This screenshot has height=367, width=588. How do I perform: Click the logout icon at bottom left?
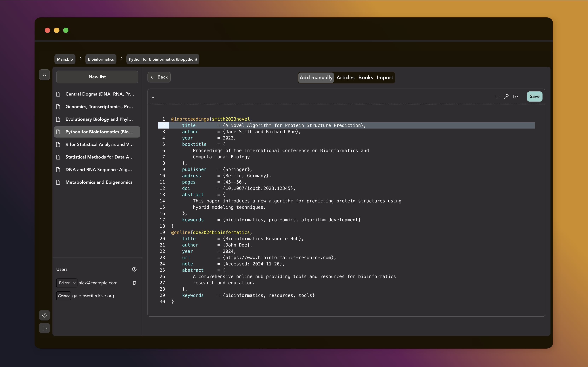pyautogui.click(x=44, y=328)
